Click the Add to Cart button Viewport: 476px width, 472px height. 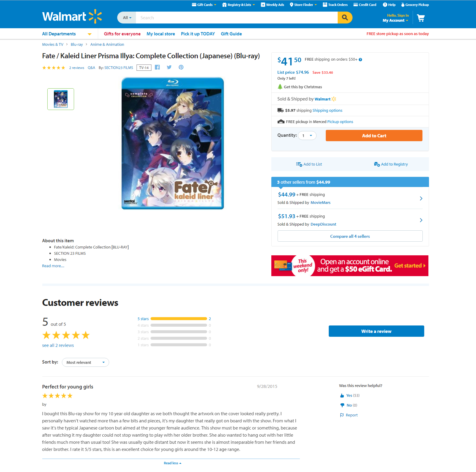(374, 136)
